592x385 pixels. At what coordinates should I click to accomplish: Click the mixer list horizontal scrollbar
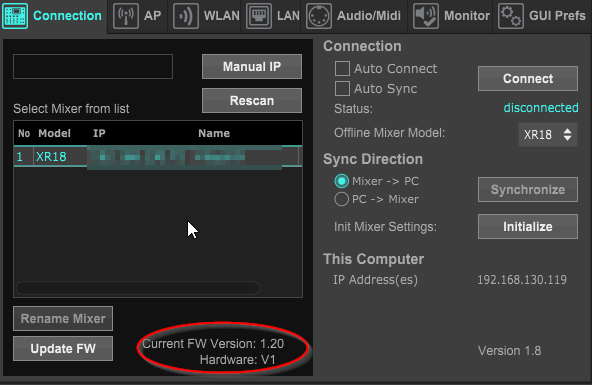[x=138, y=288]
